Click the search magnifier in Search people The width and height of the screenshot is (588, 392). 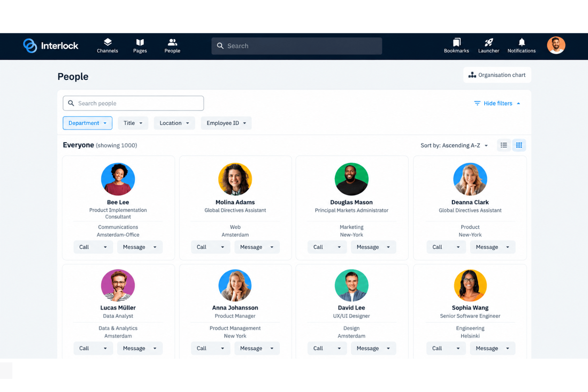coord(71,103)
